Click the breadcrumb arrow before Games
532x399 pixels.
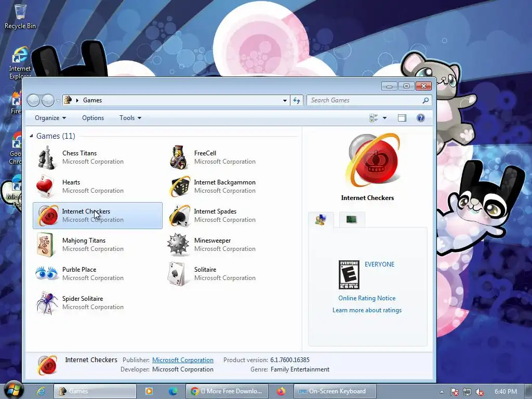click(x=77, y=100)
